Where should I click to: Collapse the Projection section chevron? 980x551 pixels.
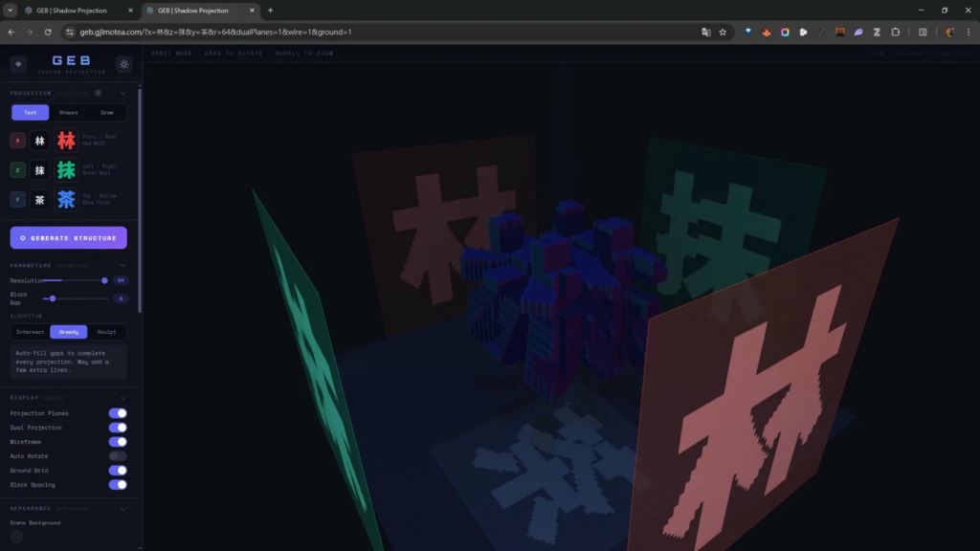[x=123, y=94]
